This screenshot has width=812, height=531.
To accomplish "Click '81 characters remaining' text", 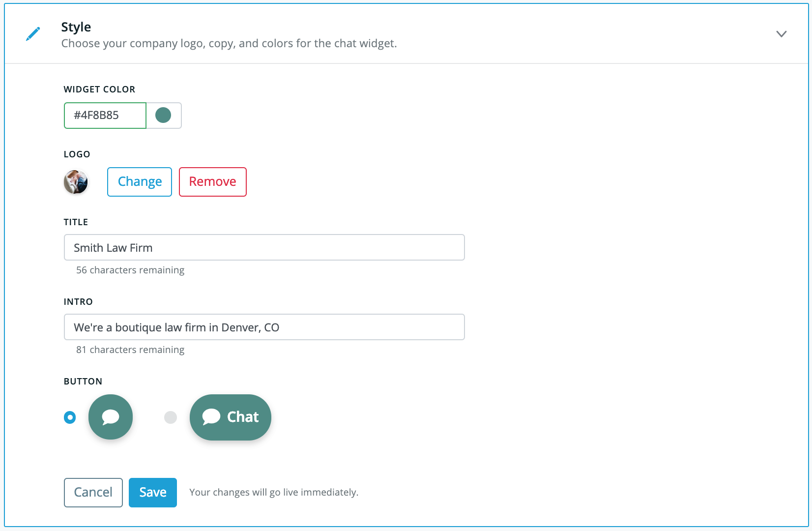I will 130,350.
